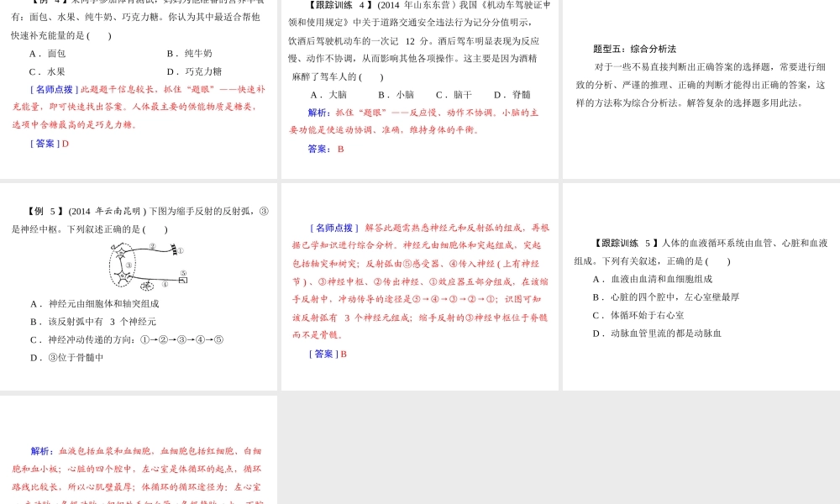840x504 pixels.
Task: Click the 答案： B line in 跟踪训练 4
Action: pyautogui.click(x=326, y=149)
